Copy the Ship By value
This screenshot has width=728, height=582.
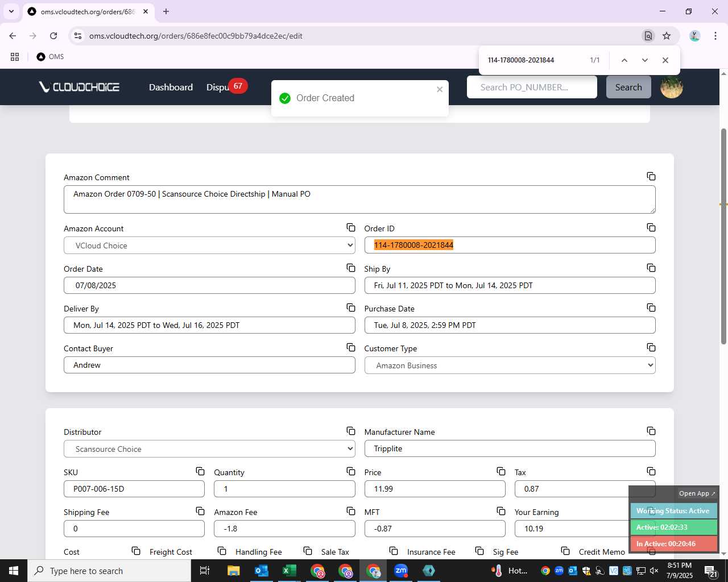click(651, 268)
